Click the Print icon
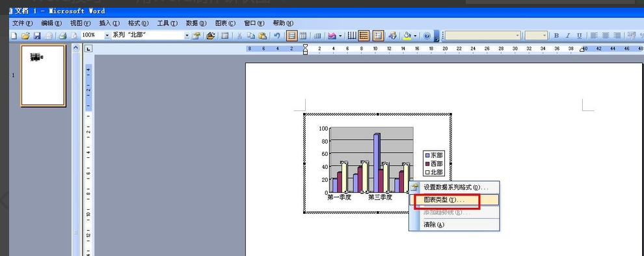 (x=62, y=36)
